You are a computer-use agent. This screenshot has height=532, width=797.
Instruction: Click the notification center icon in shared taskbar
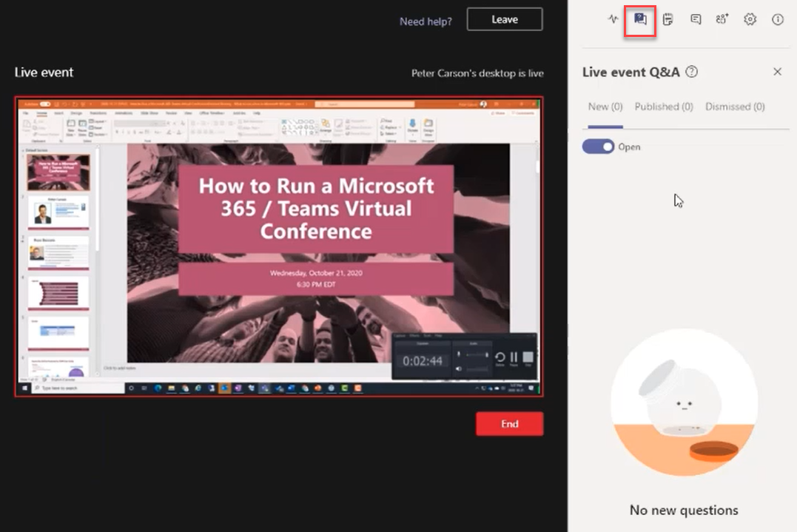pyautogui.click(x=531, y=388)
